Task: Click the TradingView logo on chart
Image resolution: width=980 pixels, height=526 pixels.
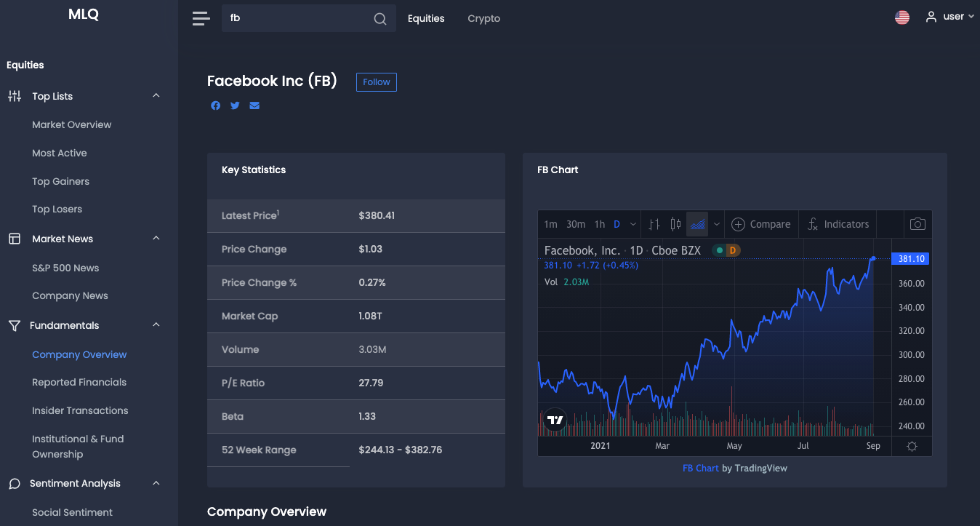Action: 555,420
